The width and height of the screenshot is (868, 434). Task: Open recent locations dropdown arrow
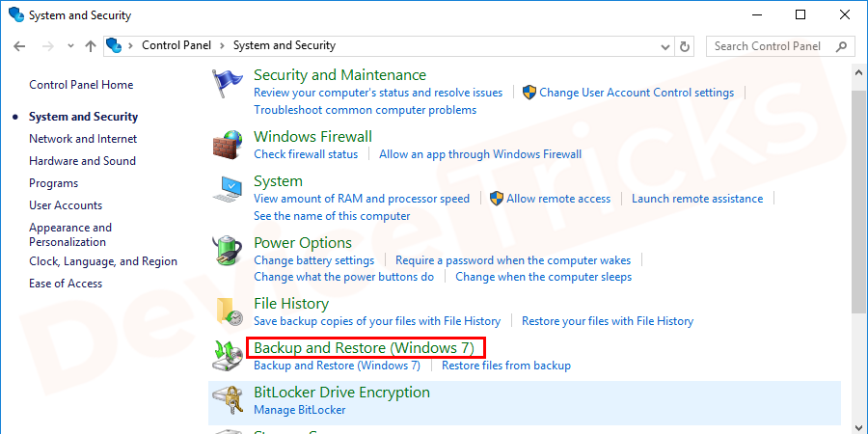[68, 45]
